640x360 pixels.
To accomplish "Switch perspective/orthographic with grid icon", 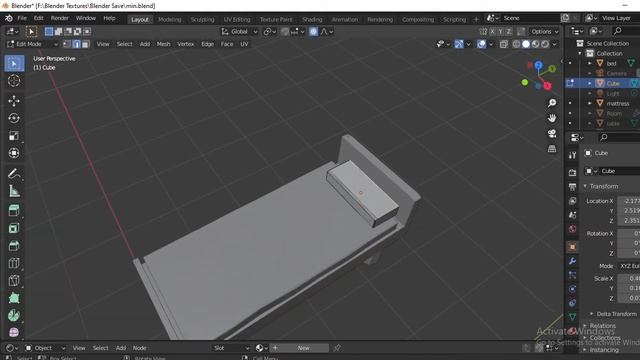I will (x=552, y=149).
